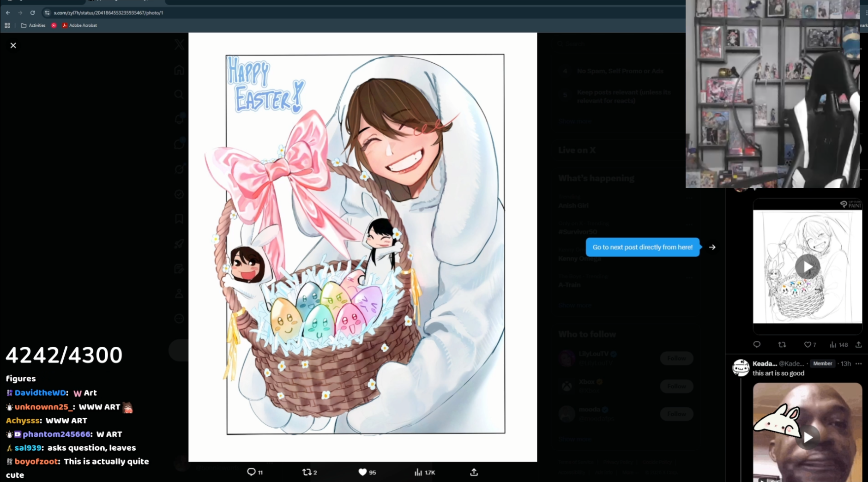Close the photo viewer with the X icon

click(13, 45)
